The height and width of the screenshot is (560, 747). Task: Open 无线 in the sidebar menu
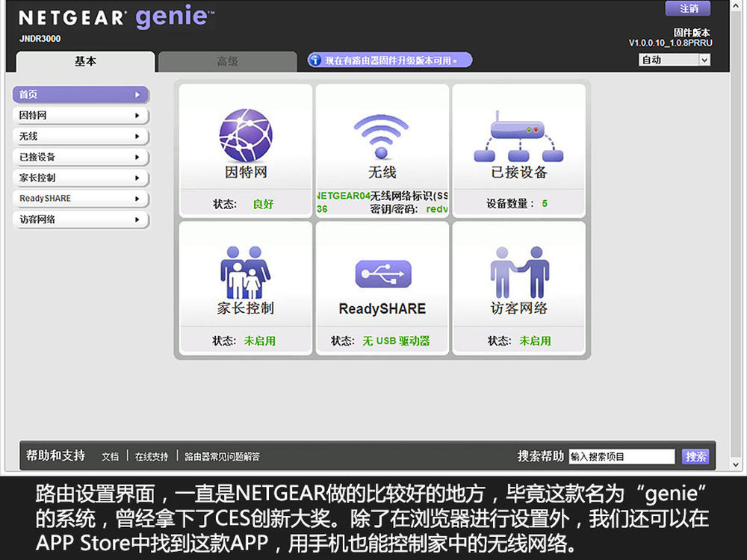click(x=81, y=136)
